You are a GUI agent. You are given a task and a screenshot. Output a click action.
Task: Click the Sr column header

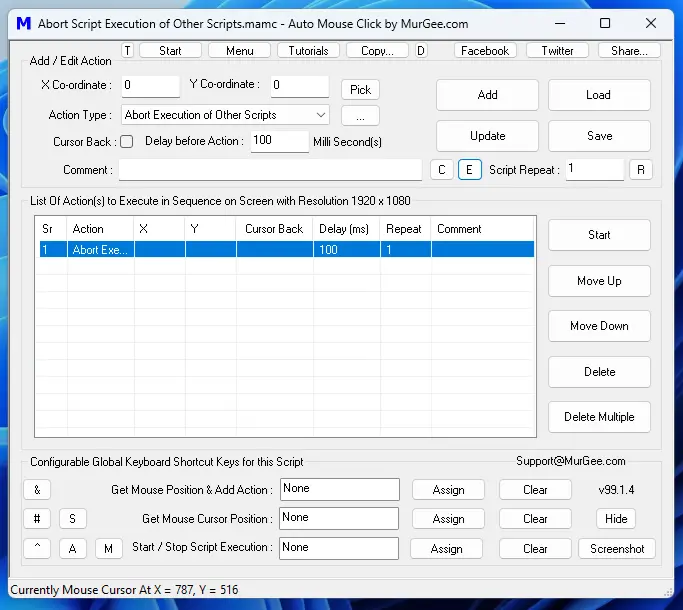pyautogui.click(x=51, y=229)
